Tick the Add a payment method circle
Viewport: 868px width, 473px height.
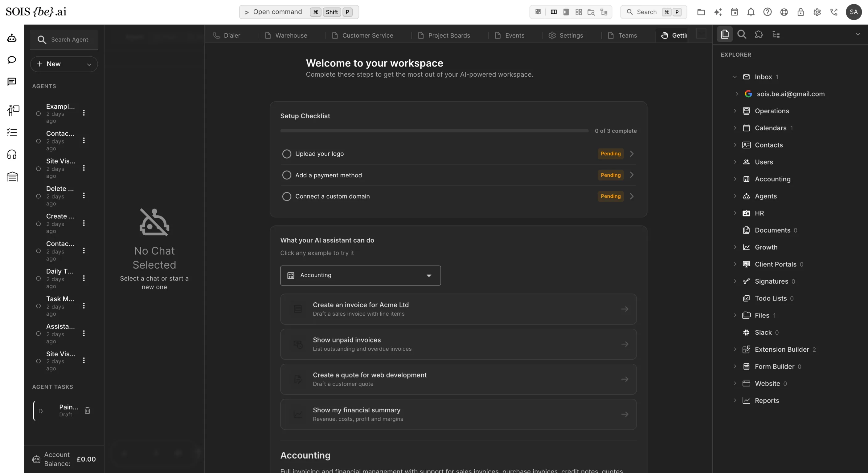(x=287, y=175)
